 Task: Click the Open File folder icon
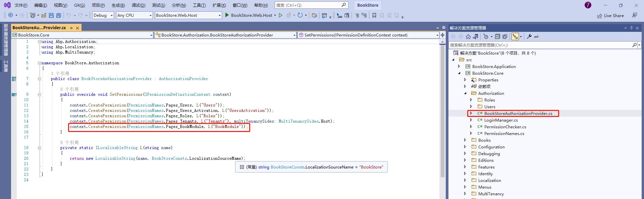pyautogui.click(x=44, y=15)
